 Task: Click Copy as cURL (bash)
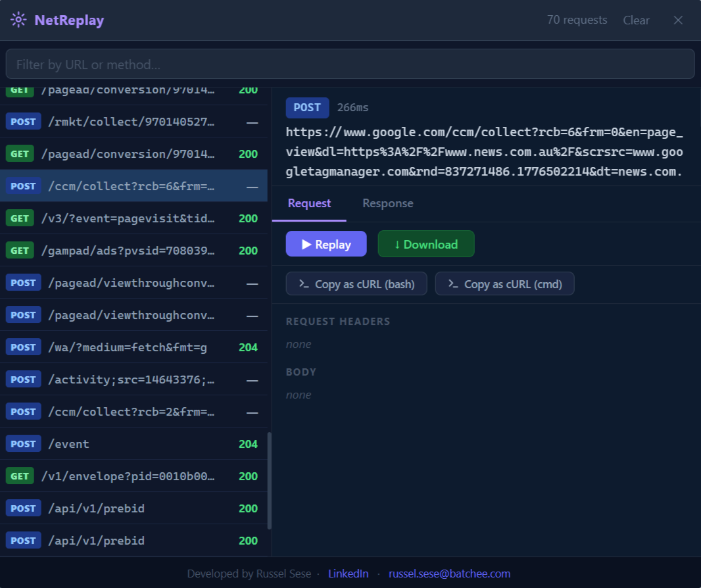click(356, 283)
